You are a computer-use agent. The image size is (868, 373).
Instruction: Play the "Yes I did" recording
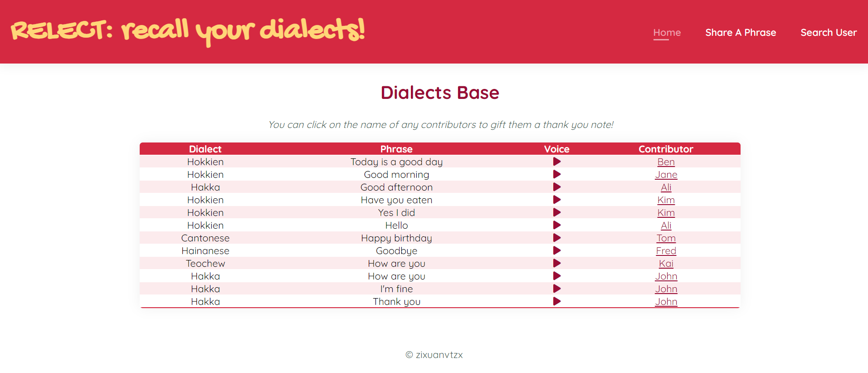pyautogui.click(x=557, y=212)
